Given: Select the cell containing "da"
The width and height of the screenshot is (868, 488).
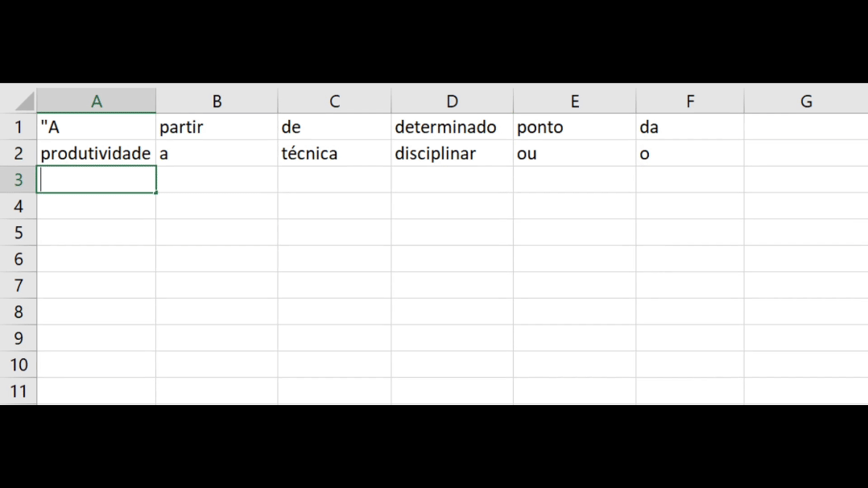Looking at the screenshot, I should pos(689,127).
